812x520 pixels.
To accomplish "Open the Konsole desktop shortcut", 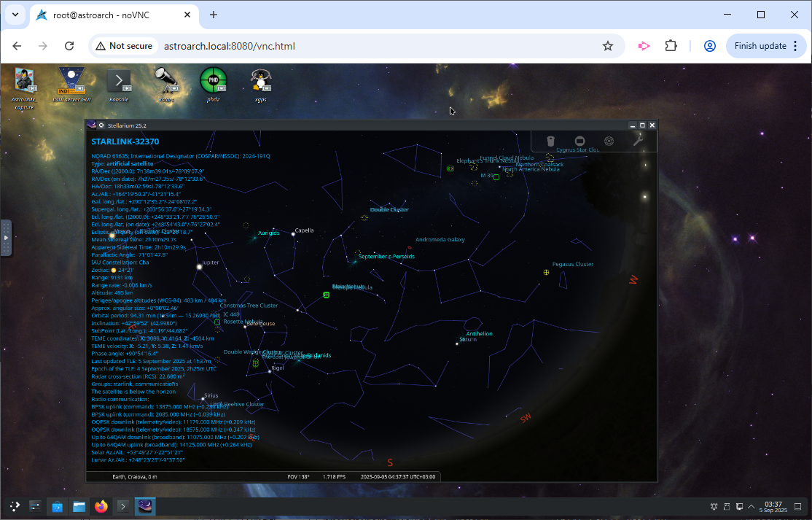I will [x=119, y=85].
